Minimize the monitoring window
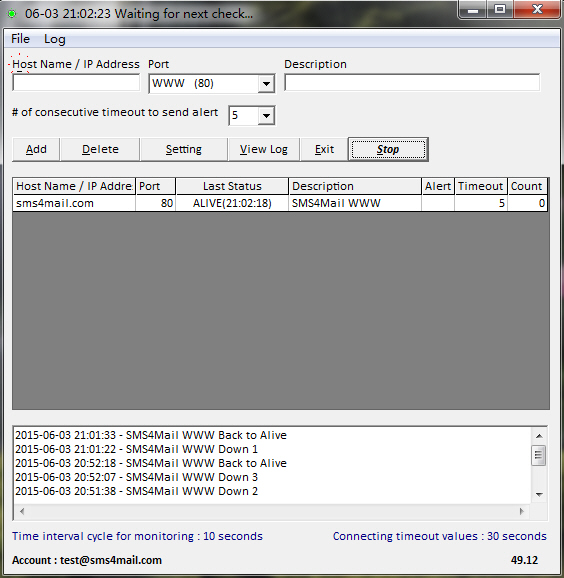 [473, 10]
